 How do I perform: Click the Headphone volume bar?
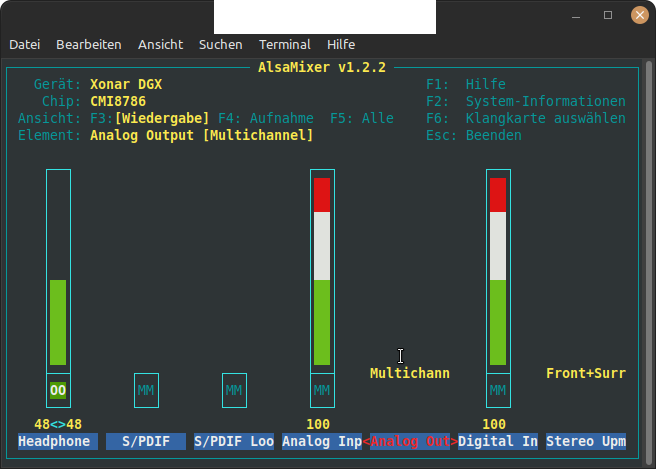(x=58, y=271)
